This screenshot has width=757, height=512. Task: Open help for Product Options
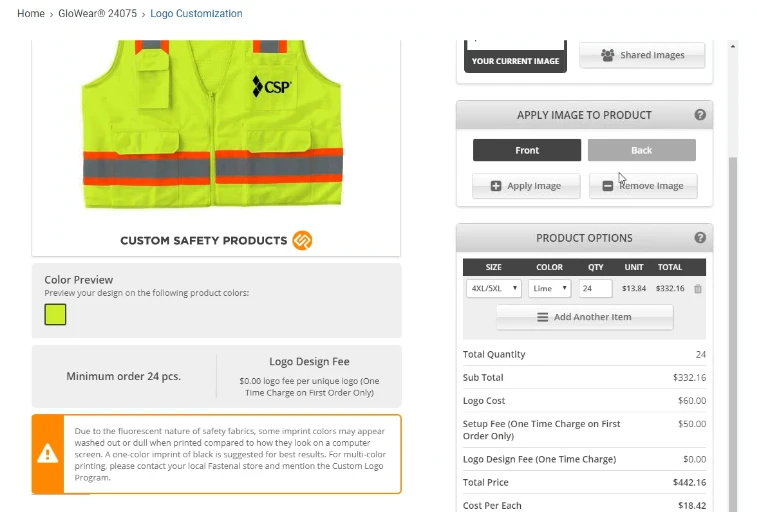click(700, 238)
